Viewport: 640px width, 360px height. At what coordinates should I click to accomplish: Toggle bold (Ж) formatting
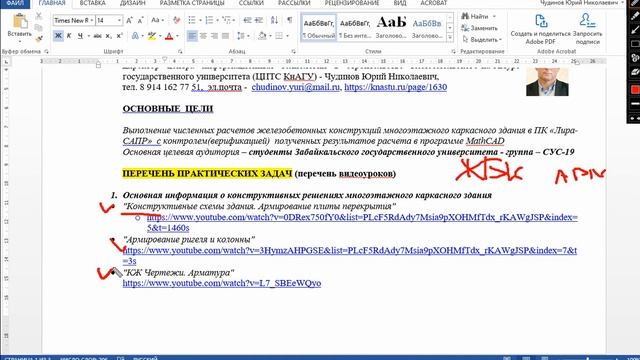tap(58, 36)
